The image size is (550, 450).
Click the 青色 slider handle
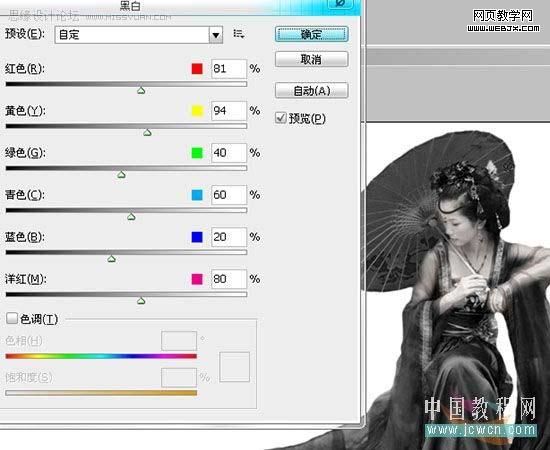click(x=131, y=217)
